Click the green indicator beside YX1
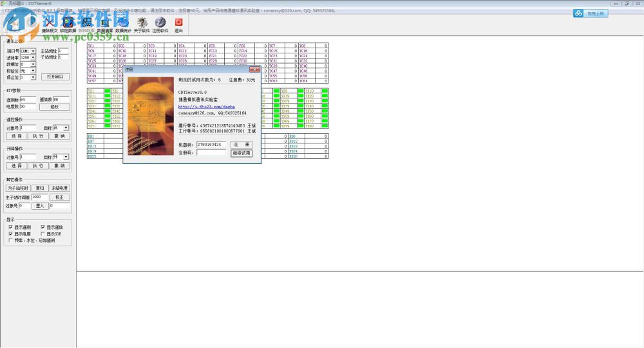The height and width of the screenshot is (348, 644). click(108, 91)
